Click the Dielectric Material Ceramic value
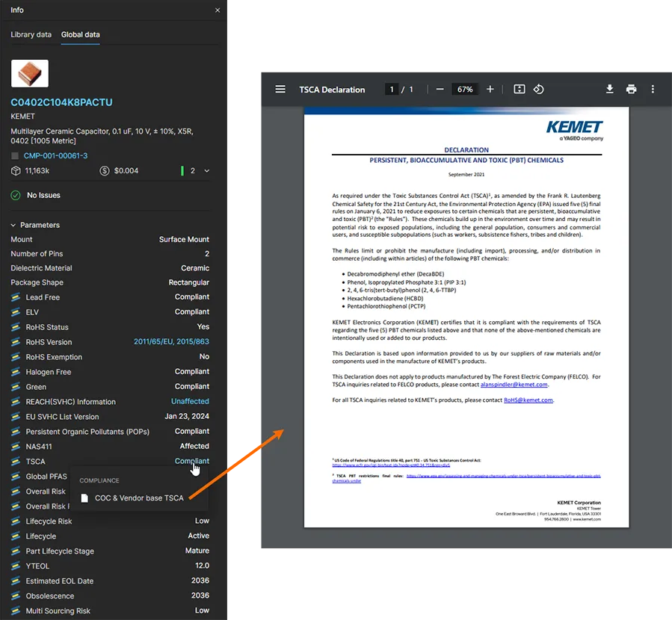Viewport: 672px width, 620px height. click(x=195, y=268)
